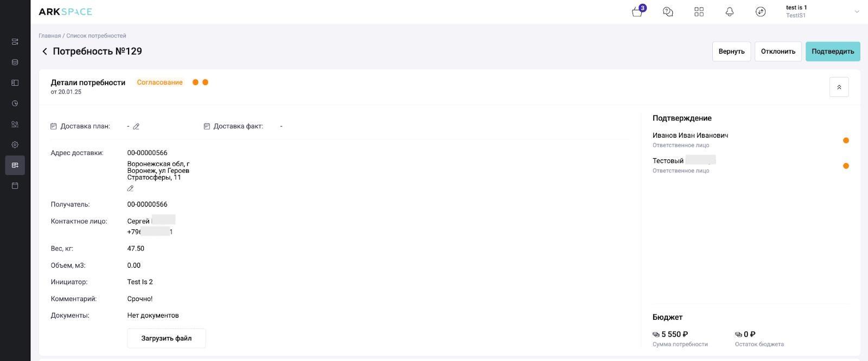
Task: Open the notifications bell icon
Action: click(730, 11)
